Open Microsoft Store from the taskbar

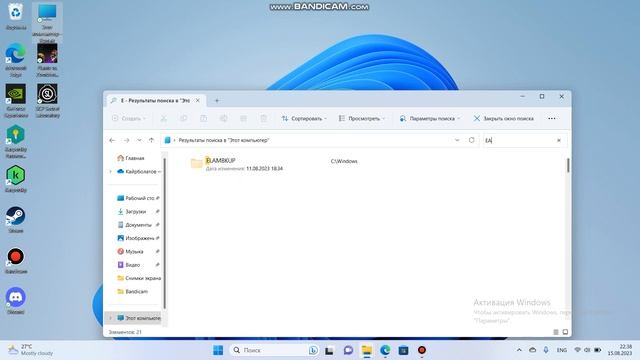tap(403, 350)
